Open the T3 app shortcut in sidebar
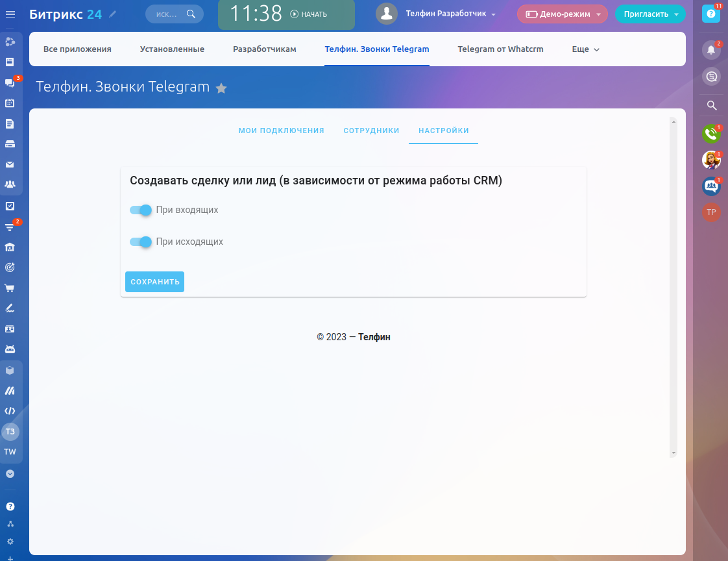This screenshot has width=728, height=561. (10, 431)
